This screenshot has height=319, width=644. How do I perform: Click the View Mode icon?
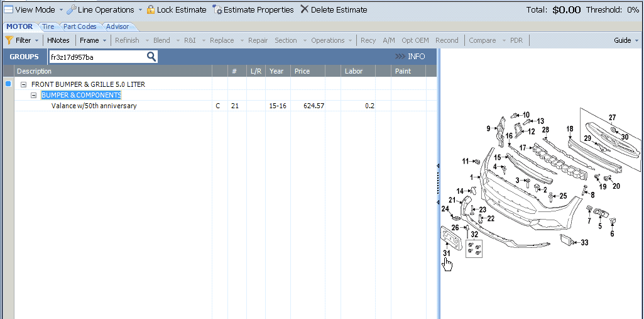pyautogui.click(x=8, y=9)
